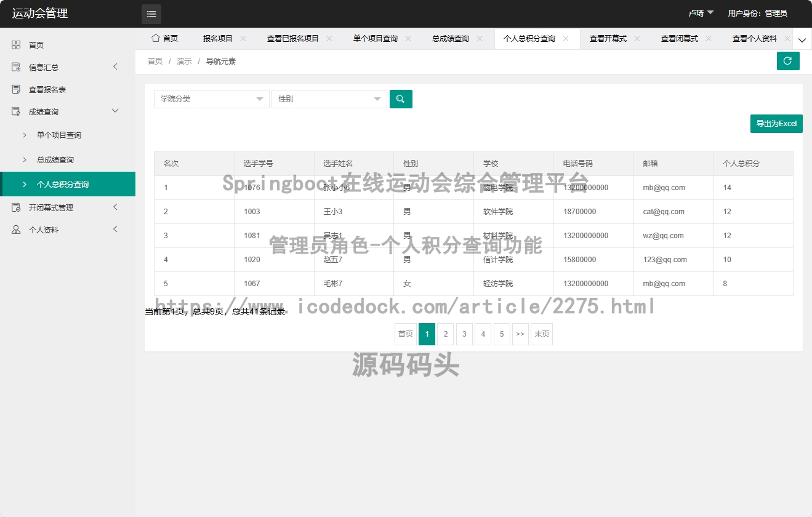The width and height of the screenshot is (812, 517).
Task: Click the 导出为Excel button
Action: [x=776, y=124]
